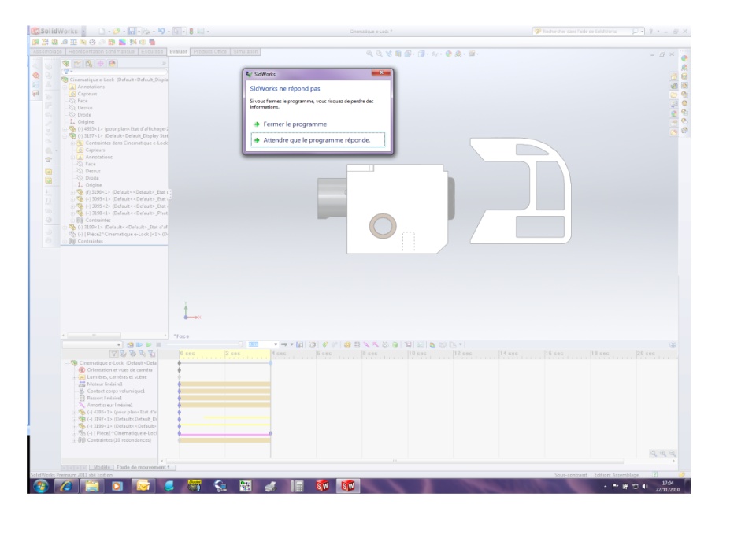
Task: Click the Section View icon
Action: pos(398,54)
